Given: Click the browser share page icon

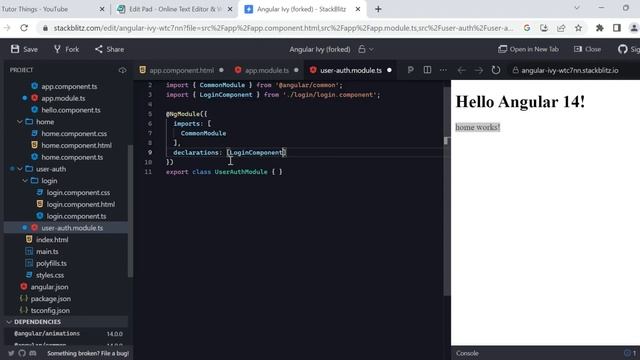Looking at the screenshot, I should pos(561,28).
